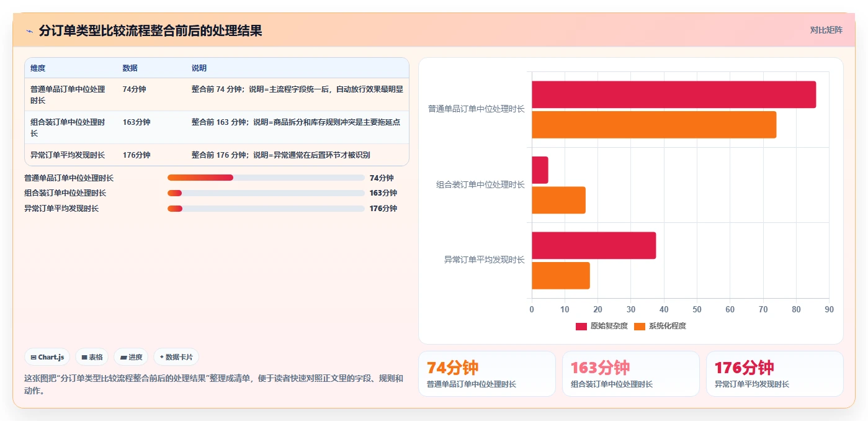Click 组合装订单中位处理时长 label left of the progress bar
Viewport: 868px width, 421px height.
pyautogui.click(x=65, y=193)
